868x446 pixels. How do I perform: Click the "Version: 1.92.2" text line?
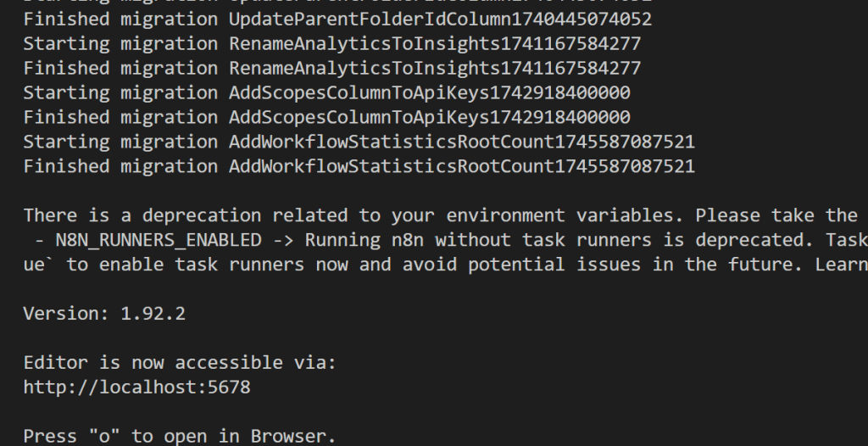click(x=104, y=314)
